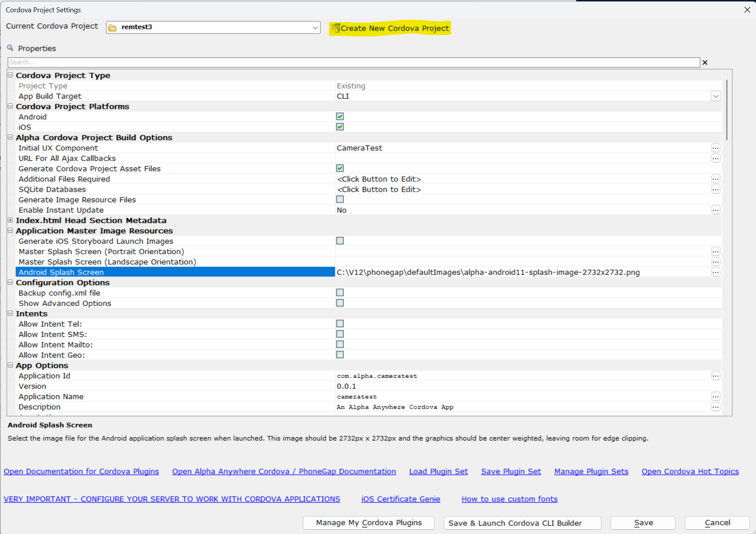Screen dimensions: 756x534
Task: Collapse Alpha Cordova Project Build Options section
Action: point(10,137)
